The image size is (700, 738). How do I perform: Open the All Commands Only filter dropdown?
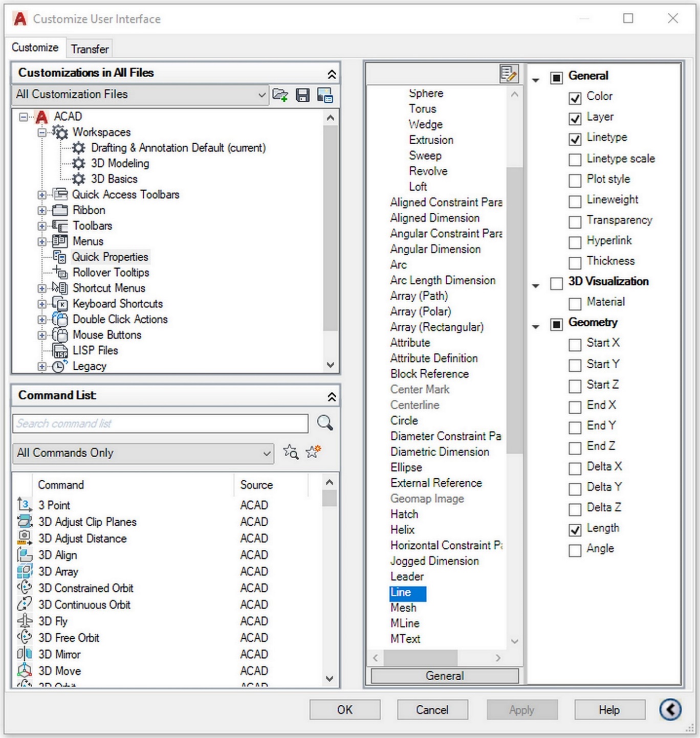(x=143, y=453)
